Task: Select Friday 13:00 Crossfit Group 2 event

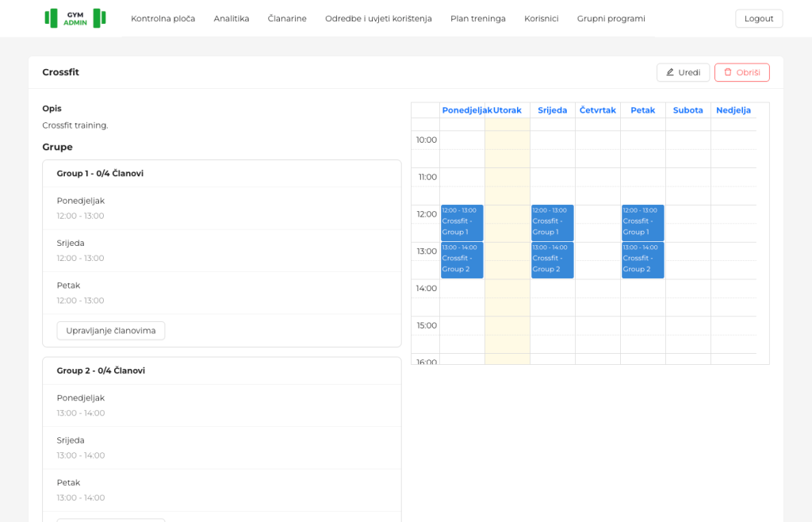Action: click(642, 260)
